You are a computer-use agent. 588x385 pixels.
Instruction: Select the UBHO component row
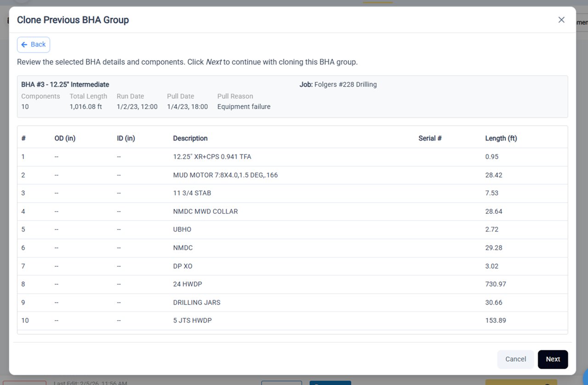pos(293,229)
